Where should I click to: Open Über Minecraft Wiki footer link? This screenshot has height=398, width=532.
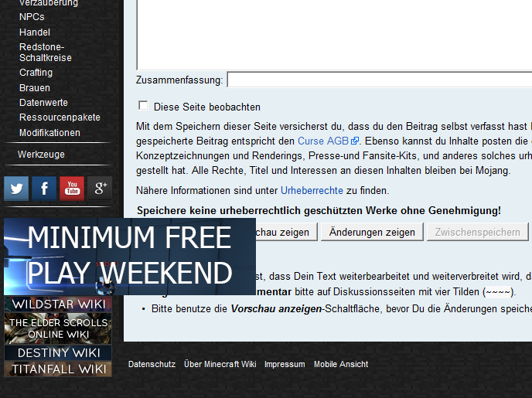[220, 364]
